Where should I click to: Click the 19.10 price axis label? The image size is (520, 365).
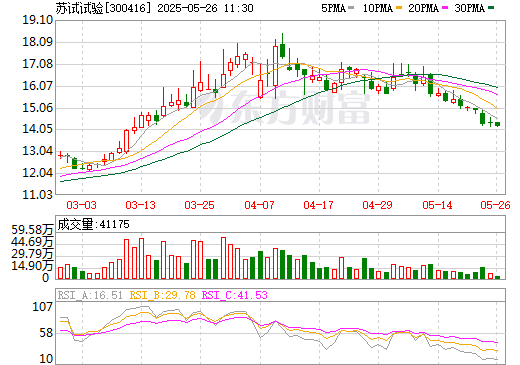coord(37,20)
